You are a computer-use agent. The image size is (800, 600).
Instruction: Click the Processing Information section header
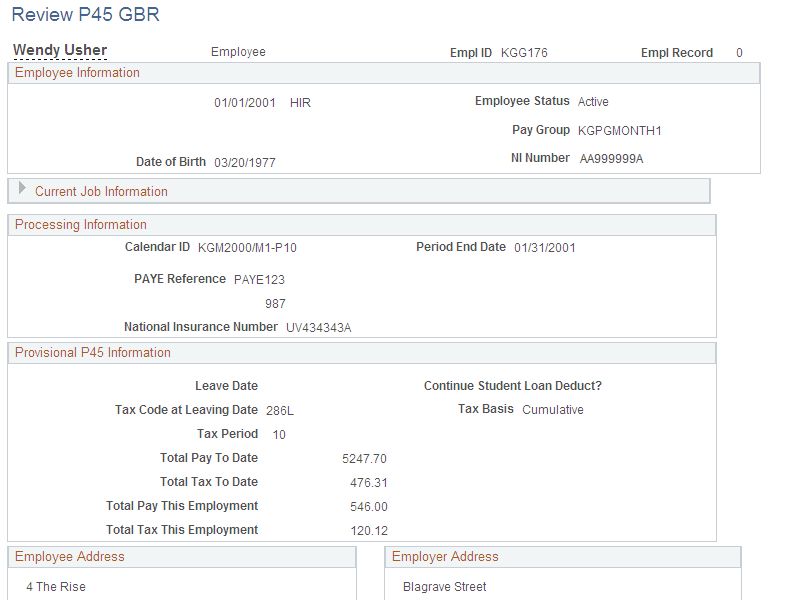(80, 224)
